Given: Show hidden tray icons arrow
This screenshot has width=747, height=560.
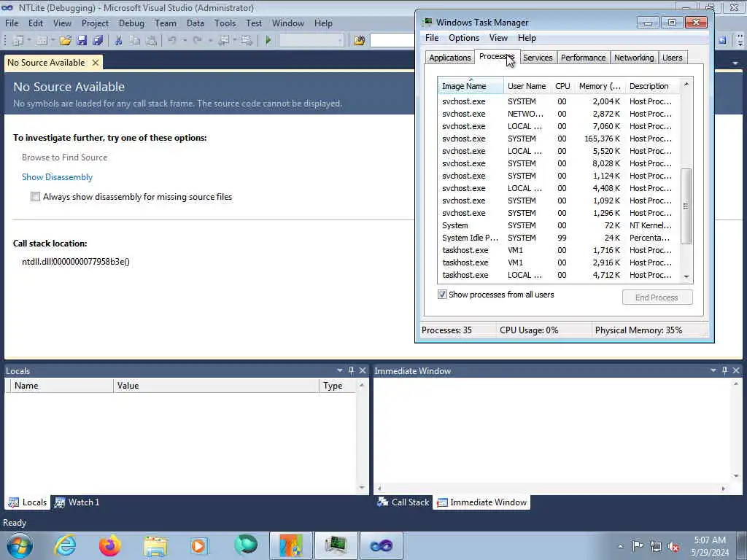Looking at the screenshot, I should point(620,546).
